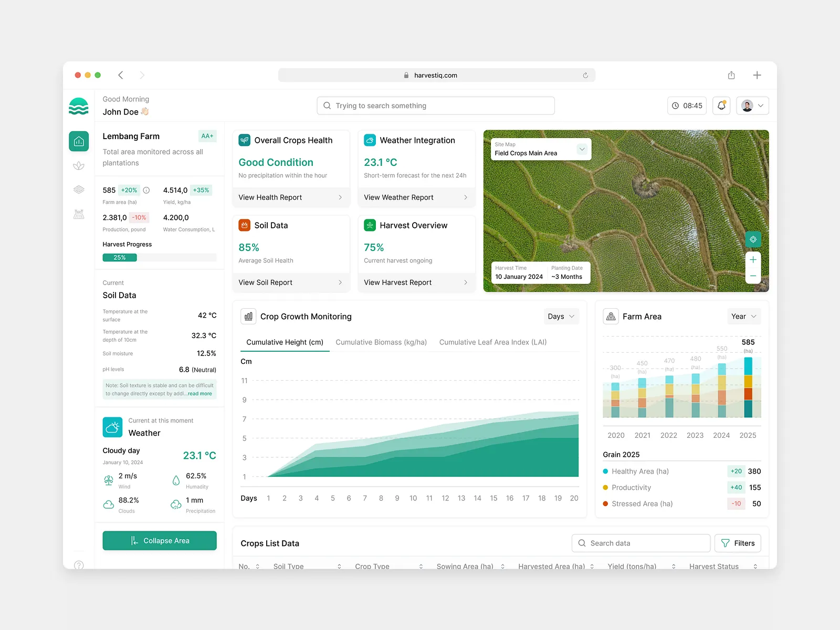Change Crop Growth Monitoring to Days dropdown
The width and height of the screenshot is (840, 630).
tap(561, 316)
